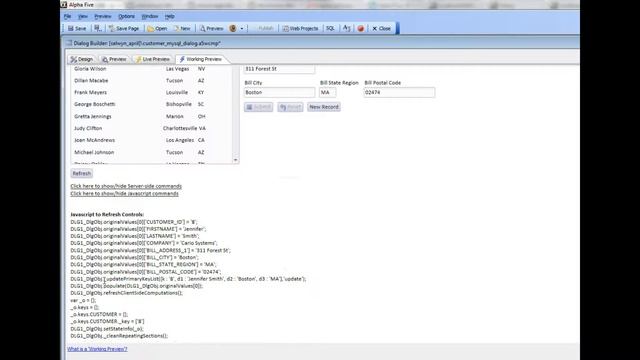This screenshot has height=360, width=640.
Task: Select Frank Meyers row in the list
Action: click(x=152, y=92)
